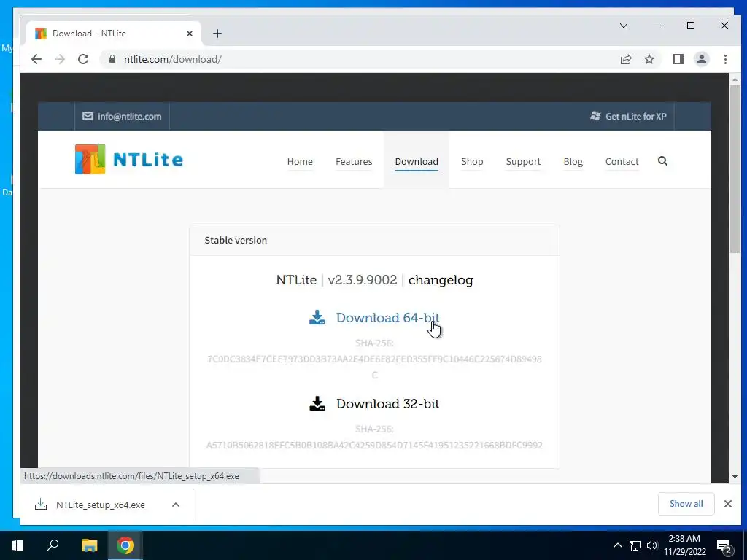Screen dimensions: 747x560
Task: Click Download 64-bit link
Action: (388, 318)
